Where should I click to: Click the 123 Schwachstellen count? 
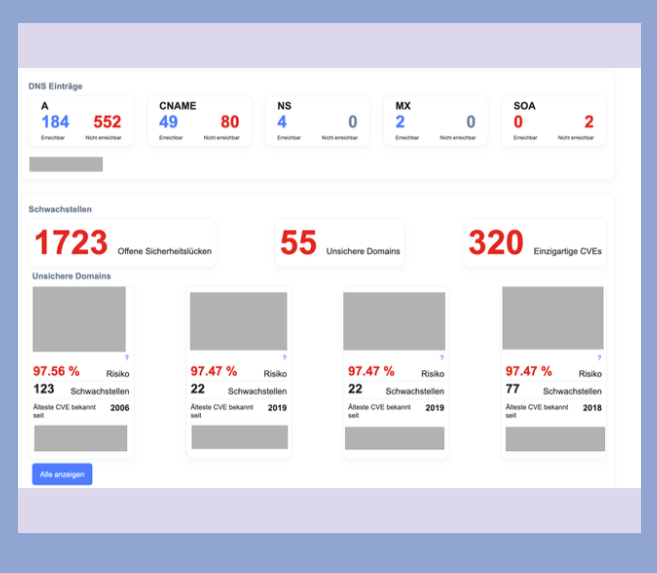tap(44, 389)
